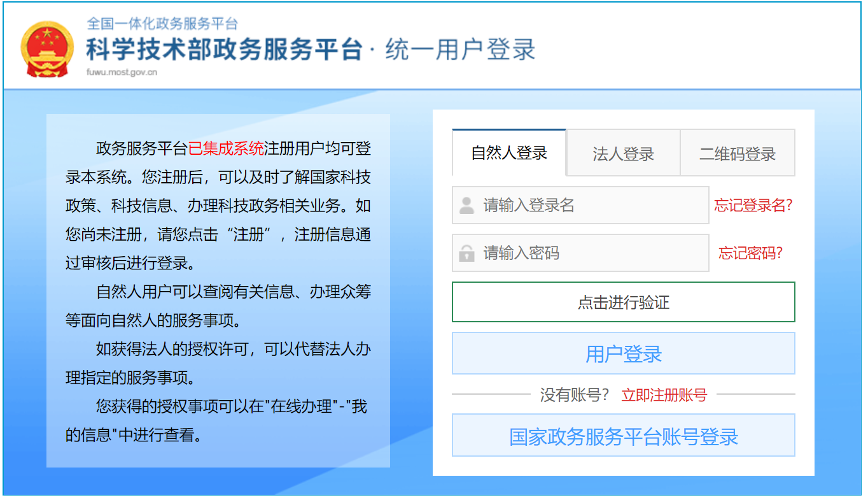Focus the 请输入密码 password field

580,253
